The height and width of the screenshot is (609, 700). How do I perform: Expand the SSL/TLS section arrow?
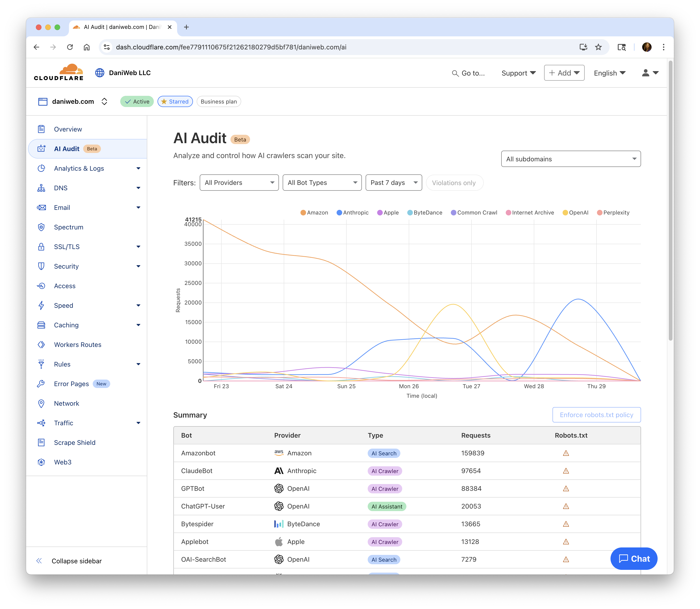pyautogui.click(x=138, y=247)
